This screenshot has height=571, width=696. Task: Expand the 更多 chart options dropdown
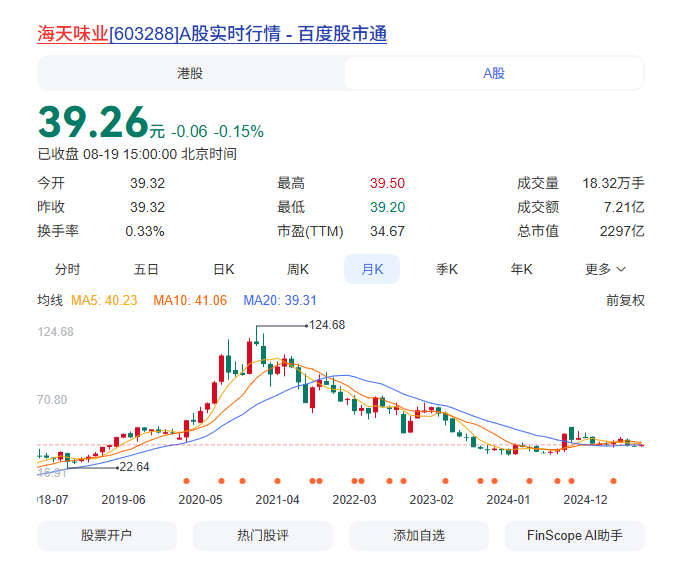(605, 269)
